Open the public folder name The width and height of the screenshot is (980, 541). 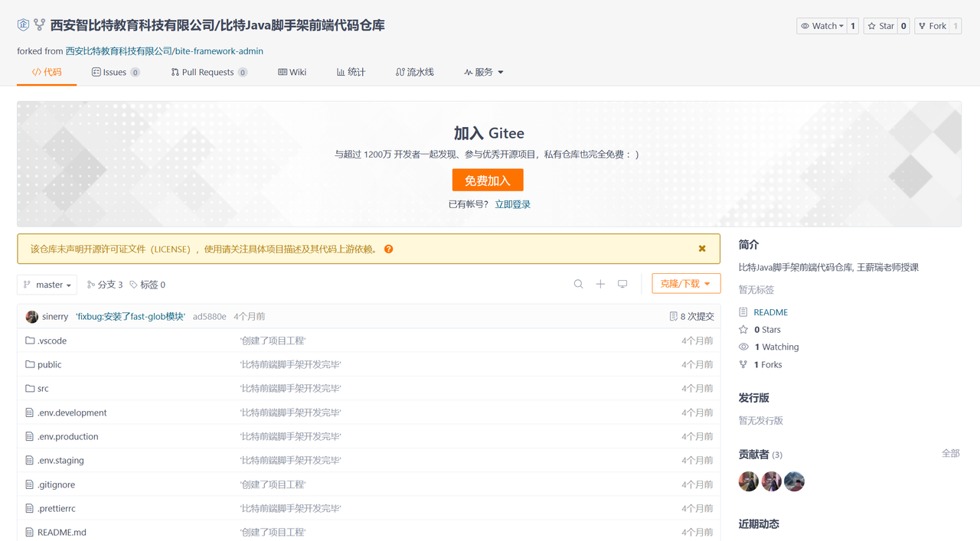pos(49,364)
